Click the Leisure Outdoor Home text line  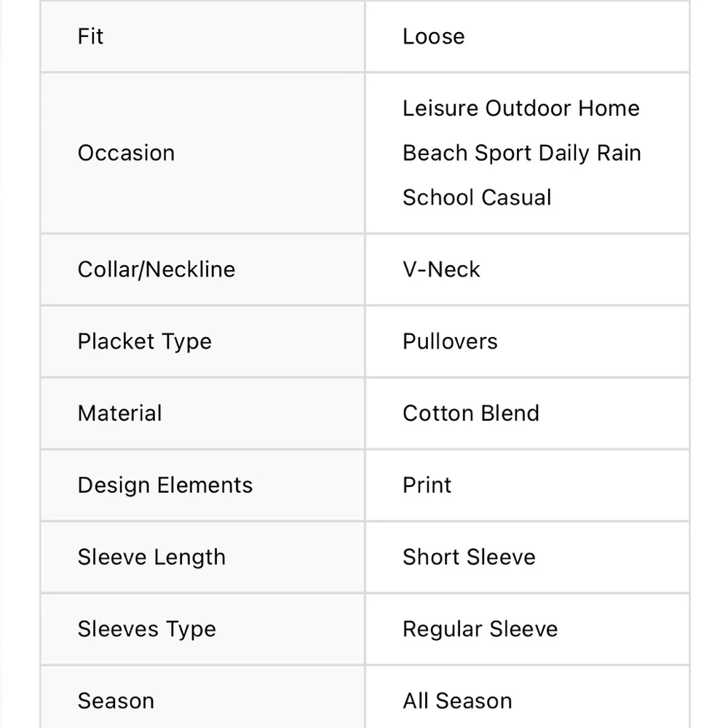521,108
